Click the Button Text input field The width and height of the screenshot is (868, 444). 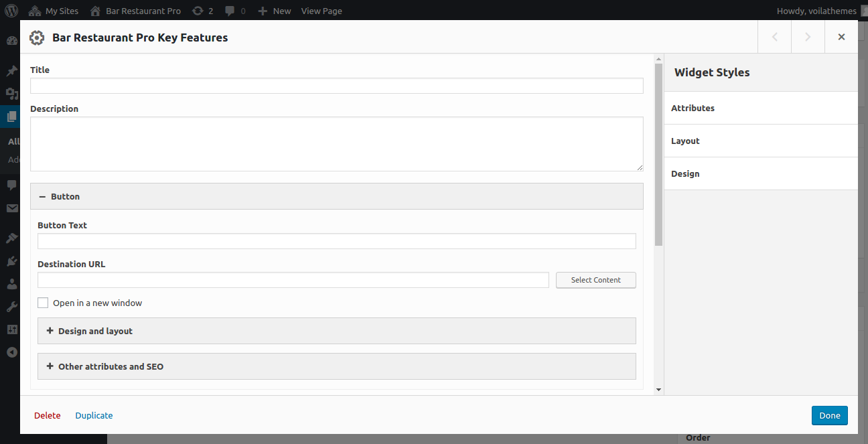pyautogui.click(x=337, y=241)
